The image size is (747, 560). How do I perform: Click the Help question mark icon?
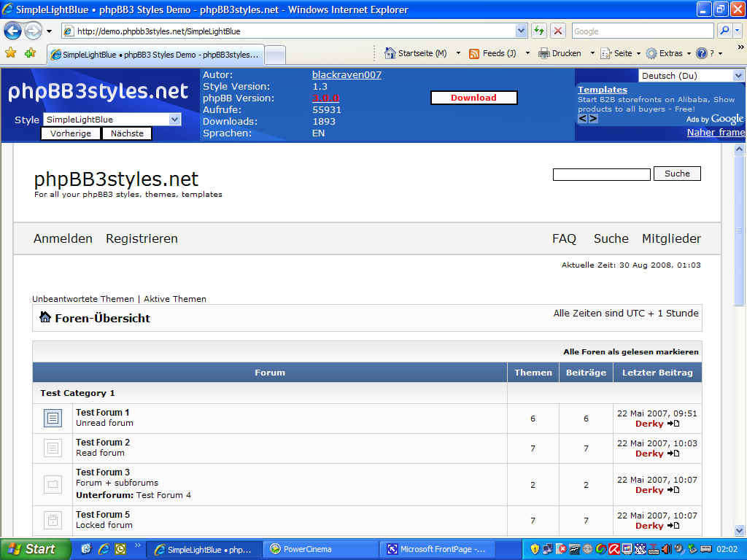click(x=701, y=53)
